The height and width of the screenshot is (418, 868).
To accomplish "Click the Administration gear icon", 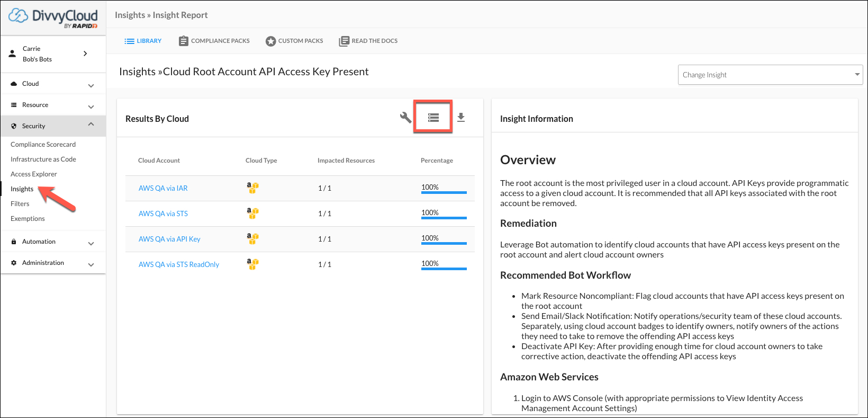I will (14, 263).
